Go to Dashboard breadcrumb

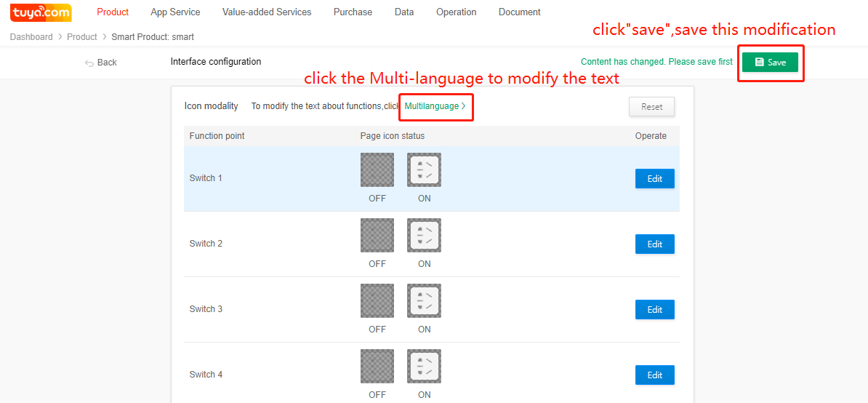31,37
